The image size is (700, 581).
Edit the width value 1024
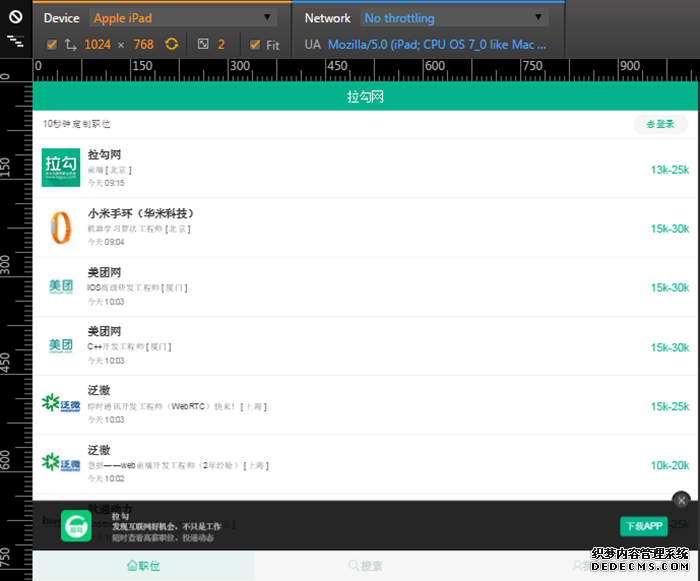pyautogui.click(x=97, y=44)
